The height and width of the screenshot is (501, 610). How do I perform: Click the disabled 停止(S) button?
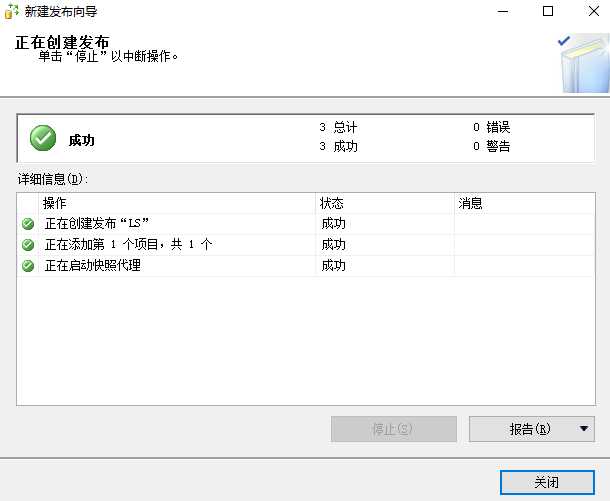(x=394, y=429)
